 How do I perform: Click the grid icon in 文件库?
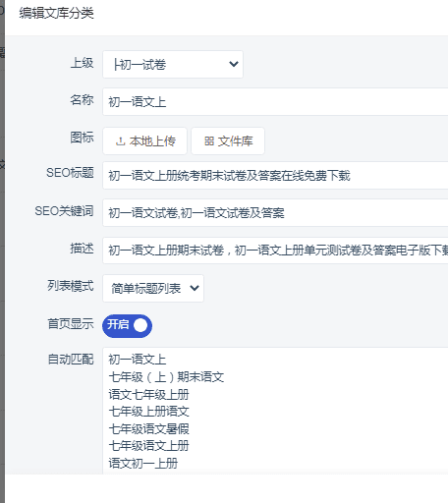pyautogui.click(x=209, y=141)
